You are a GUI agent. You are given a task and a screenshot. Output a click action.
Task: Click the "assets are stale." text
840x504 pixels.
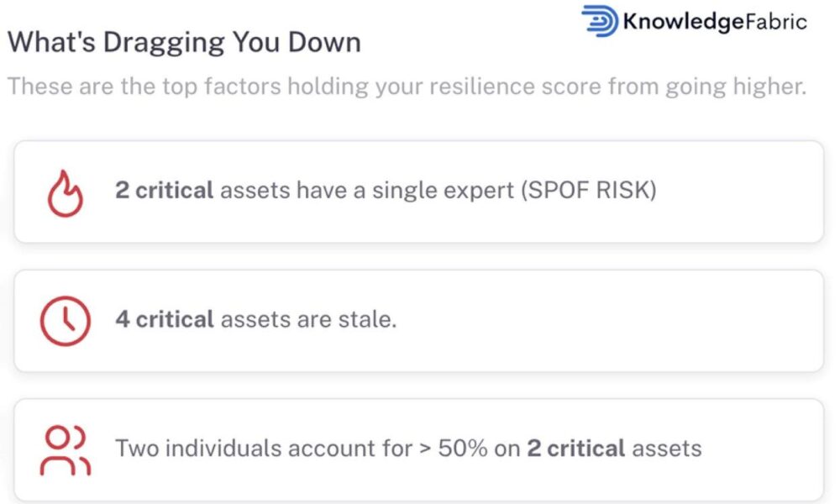click(x=308, y=319)
